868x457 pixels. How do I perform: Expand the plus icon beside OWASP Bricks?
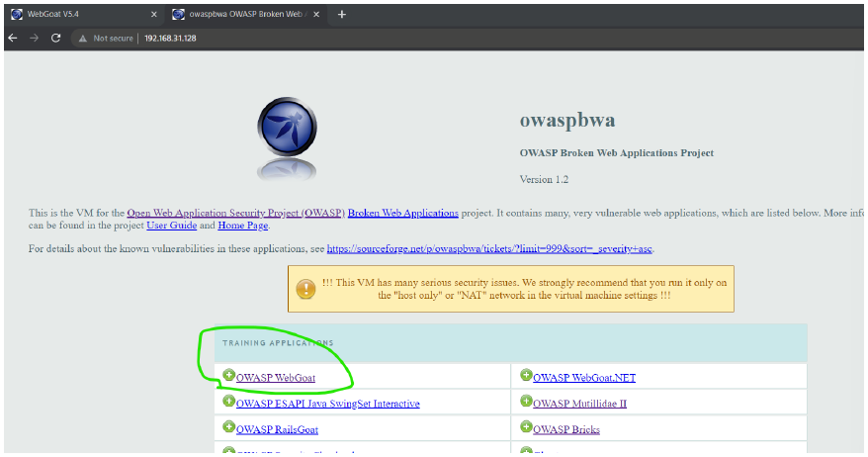[x=526, y=426]
